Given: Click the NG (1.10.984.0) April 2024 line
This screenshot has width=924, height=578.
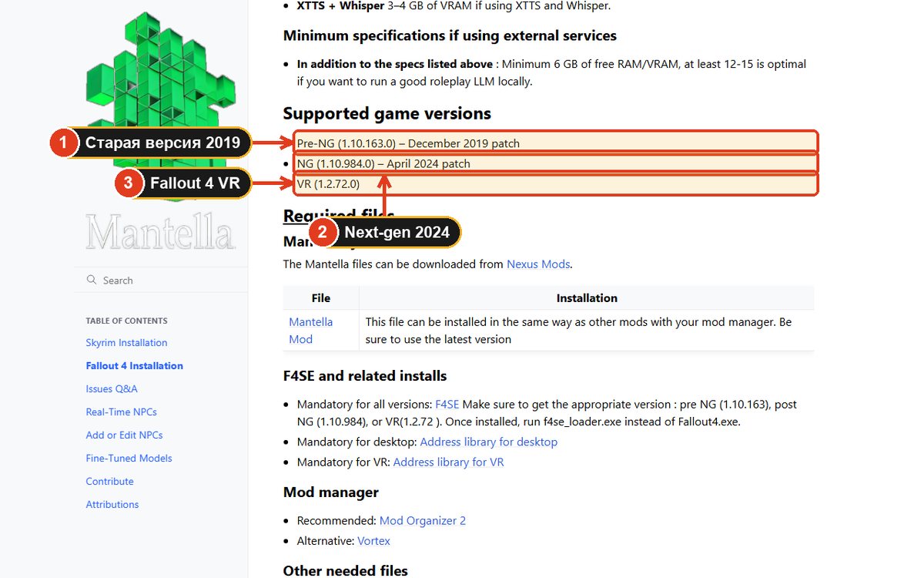Looking at the screenshot, I should (383, 163).
